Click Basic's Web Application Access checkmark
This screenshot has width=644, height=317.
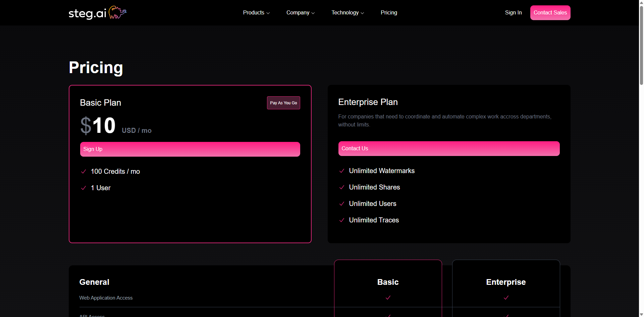coord(388,298)
